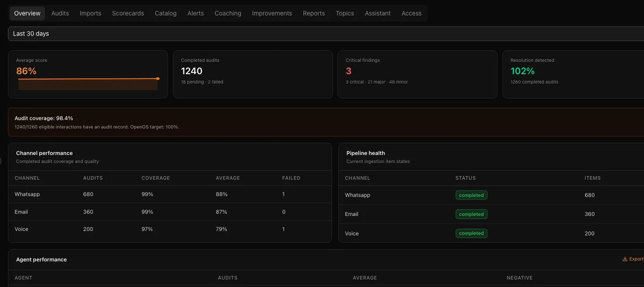The width and height of the screenshot is (644, 287).
Task: Click the Voice row in Channel performance
Action: (x=170, y=229)
